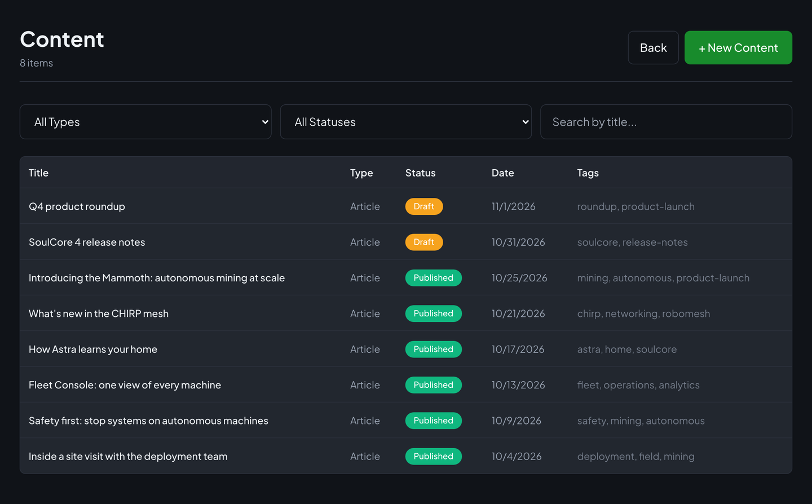
Task: Click the date 10/13/2026
Action: (x=518, y=385)
